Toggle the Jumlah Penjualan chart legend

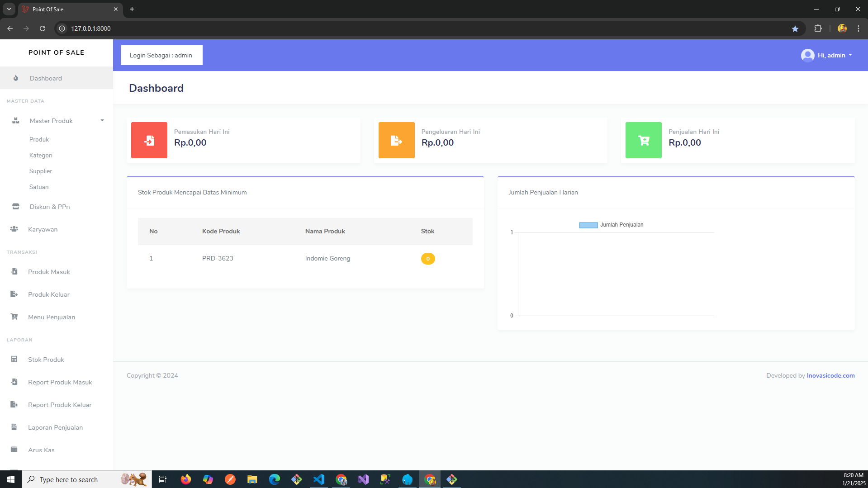(x=611, y=225)
